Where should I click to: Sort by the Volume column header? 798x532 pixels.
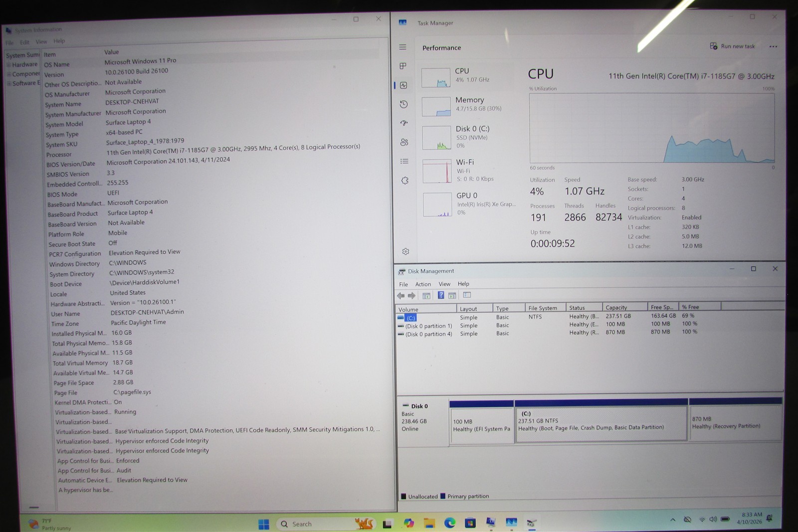(426, 309)
